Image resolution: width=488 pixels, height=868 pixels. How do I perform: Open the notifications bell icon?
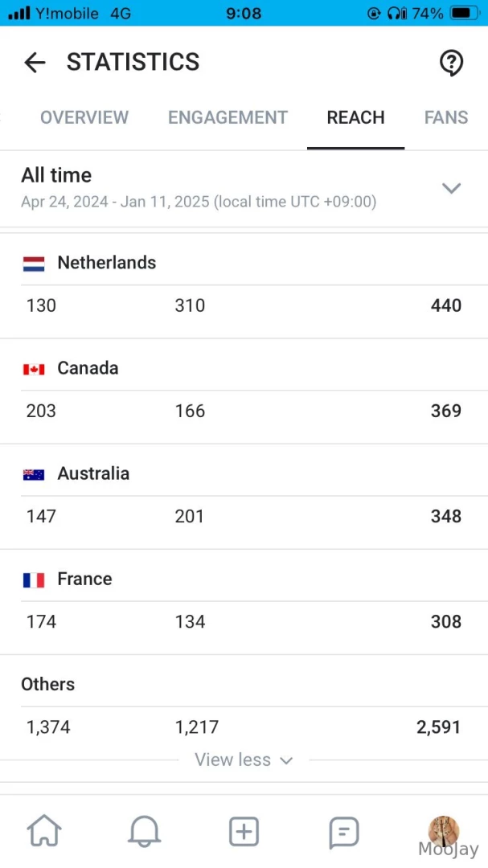(x=144, y=830)
